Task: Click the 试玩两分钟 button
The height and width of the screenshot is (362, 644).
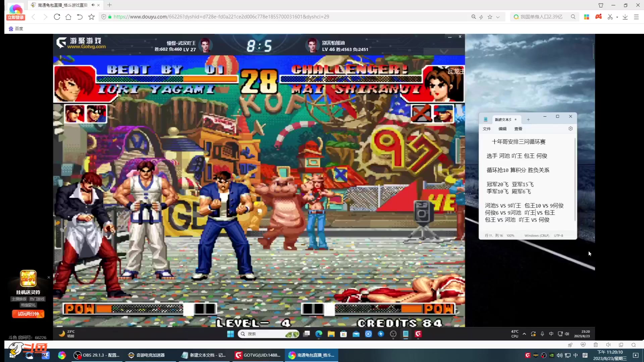Action: 28,314
